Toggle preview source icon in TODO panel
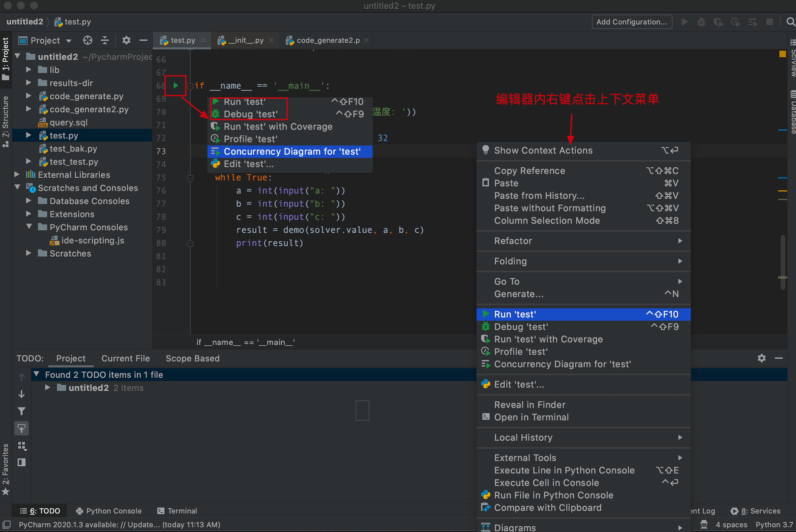Screen dimensions: 796x532 [x=21, y=463]
